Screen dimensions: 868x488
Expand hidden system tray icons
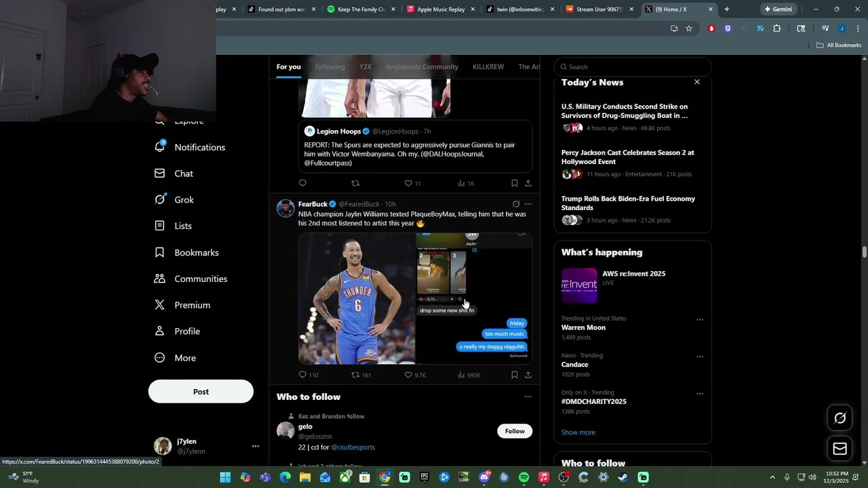(772, 477)
